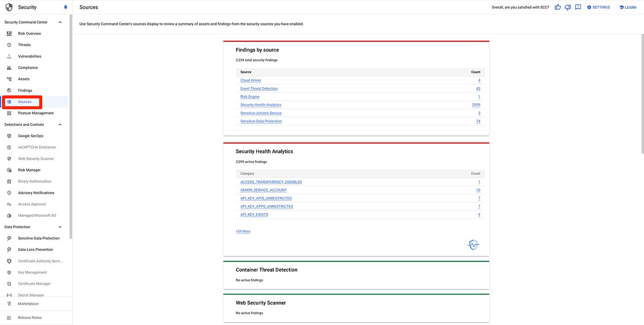Click the Security shield logo icon
644x325 pixels.
(x=9, y=7)
